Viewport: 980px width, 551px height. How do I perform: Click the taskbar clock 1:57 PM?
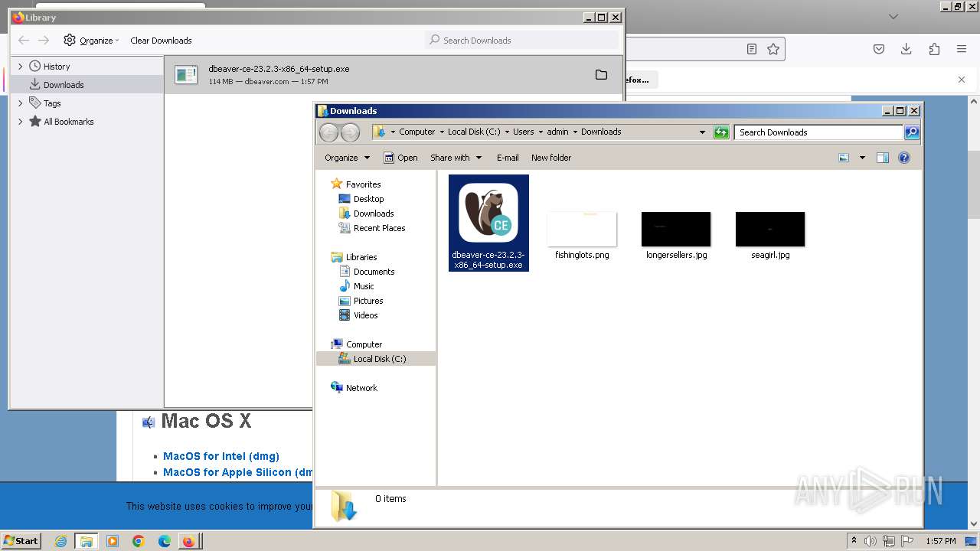coord(941,541)
